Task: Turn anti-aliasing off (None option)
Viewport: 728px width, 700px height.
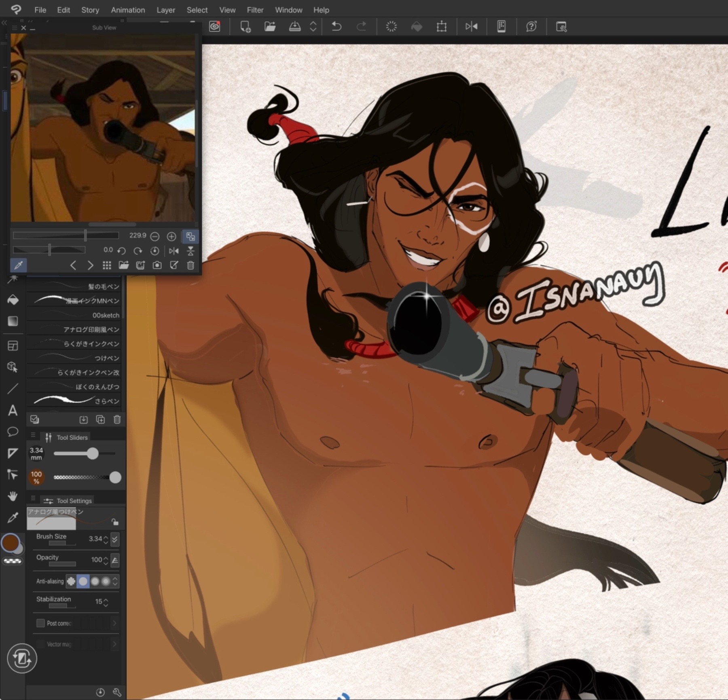Action: [x=71, y=581]
